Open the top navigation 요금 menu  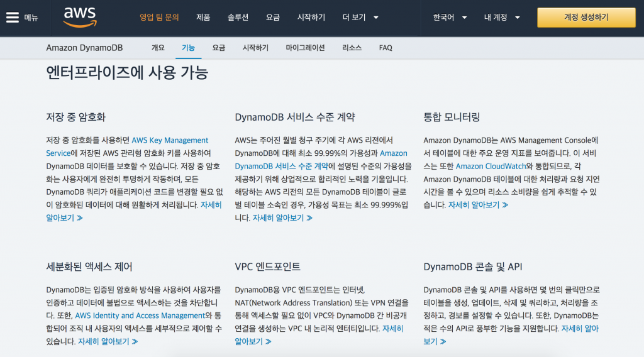273,17
